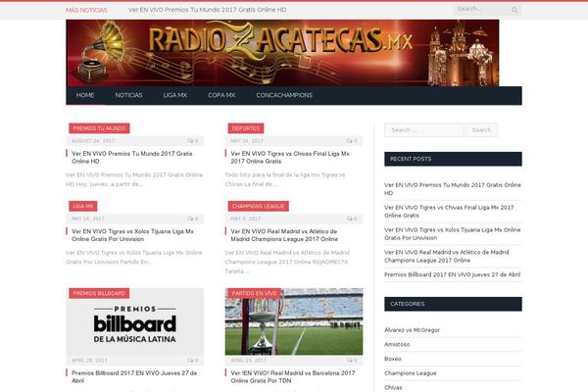Click the MAY 18, 2017 post date
The height and width of the screenshot is (392, 588).
88,219
